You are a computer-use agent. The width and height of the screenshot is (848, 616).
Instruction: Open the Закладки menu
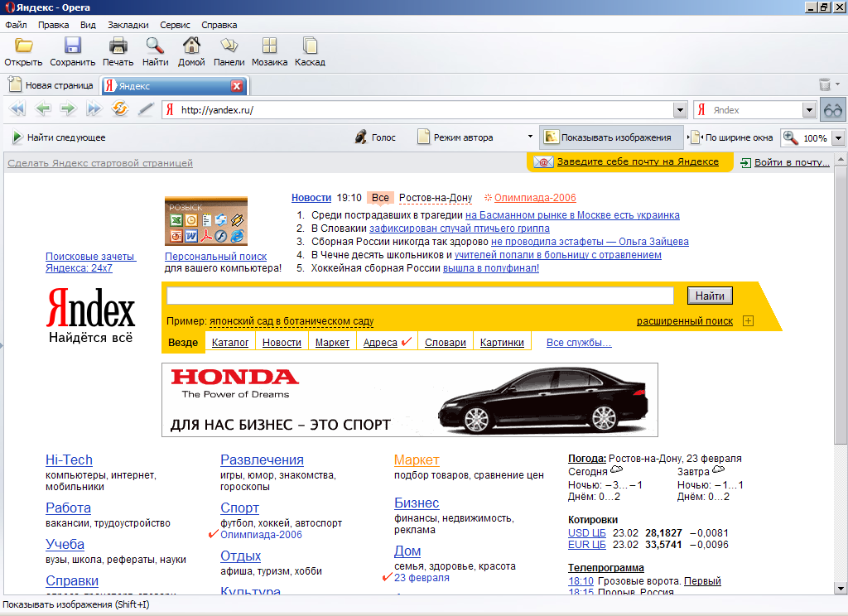pos(128,25)
